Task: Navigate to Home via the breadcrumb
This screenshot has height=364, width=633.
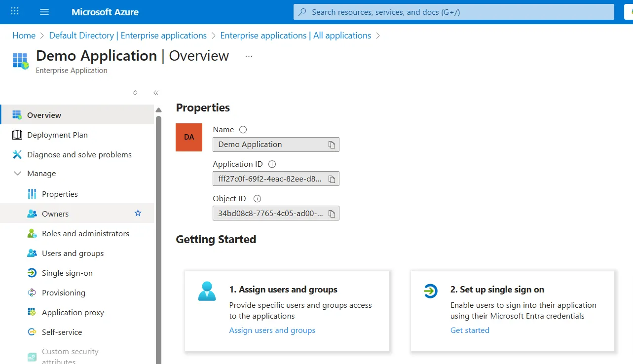Action: 23,35
